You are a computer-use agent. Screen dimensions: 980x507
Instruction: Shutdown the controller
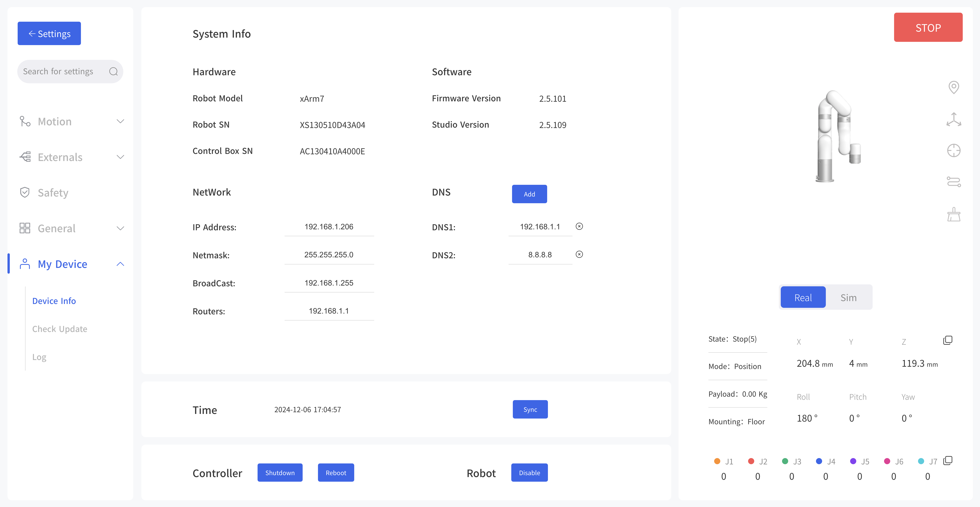tap(280, 472)
